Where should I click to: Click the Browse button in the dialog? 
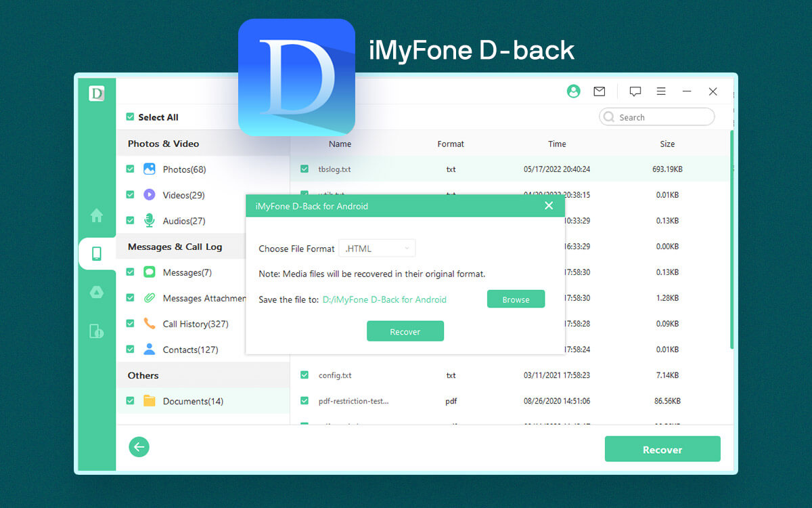[516, 299]
